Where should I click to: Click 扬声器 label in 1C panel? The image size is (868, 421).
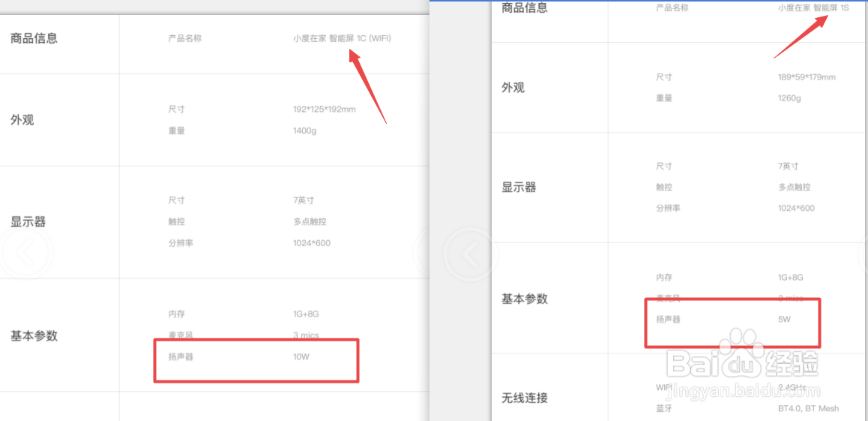(x=181, y=356)
